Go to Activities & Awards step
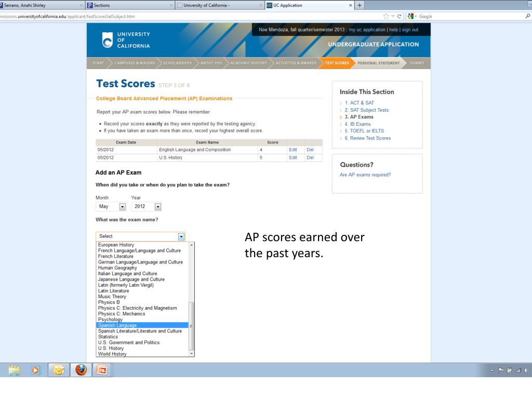 [296, 63]
